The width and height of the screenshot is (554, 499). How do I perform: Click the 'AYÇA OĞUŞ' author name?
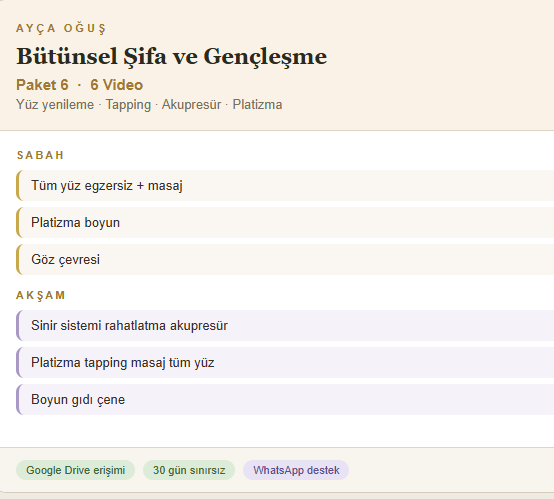pos(61,28)
